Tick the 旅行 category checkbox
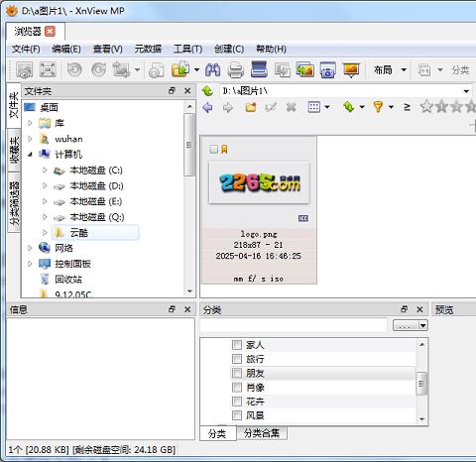Viewport: 476px width, 462px height. [237, 359]
